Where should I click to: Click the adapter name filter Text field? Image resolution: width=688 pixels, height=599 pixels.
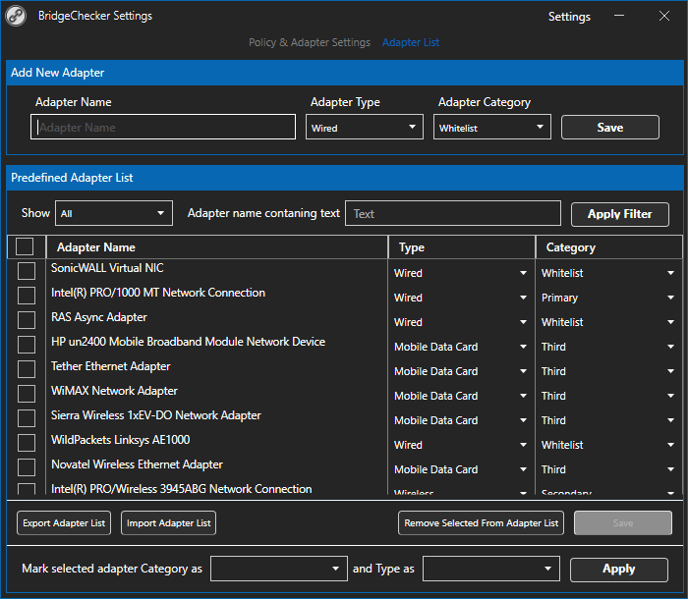tap(453, 213)
